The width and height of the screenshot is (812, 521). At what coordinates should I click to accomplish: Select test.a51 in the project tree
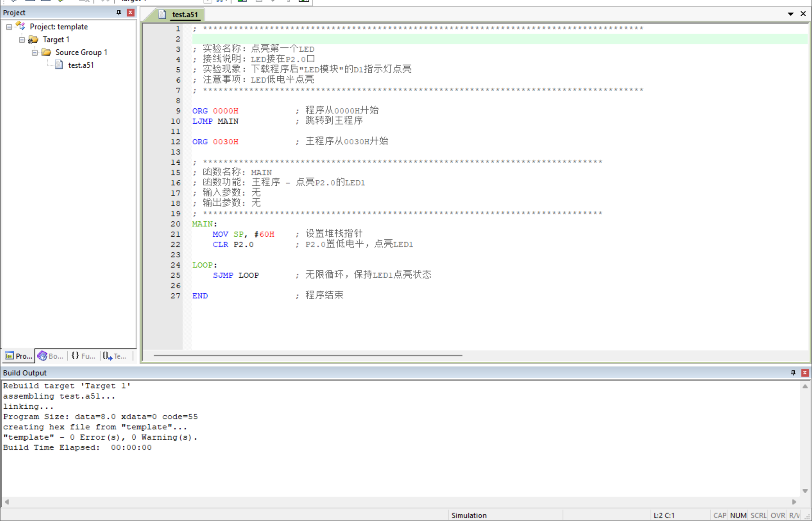point(81,65)
